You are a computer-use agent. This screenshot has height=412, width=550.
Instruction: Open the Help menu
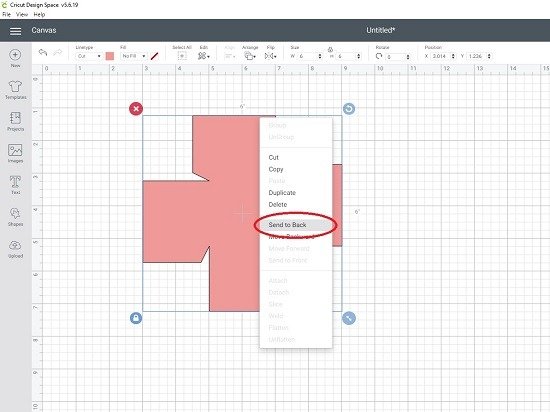click(39, 14)
